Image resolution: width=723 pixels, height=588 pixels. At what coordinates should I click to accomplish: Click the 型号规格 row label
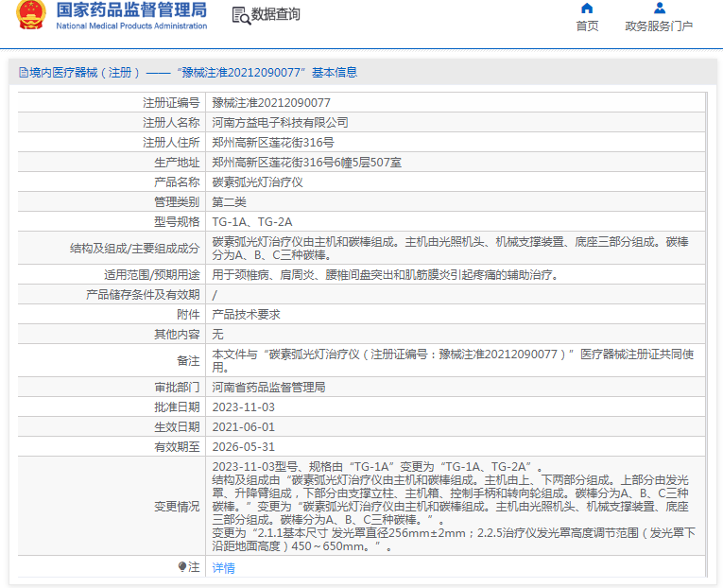click(177, 222)
